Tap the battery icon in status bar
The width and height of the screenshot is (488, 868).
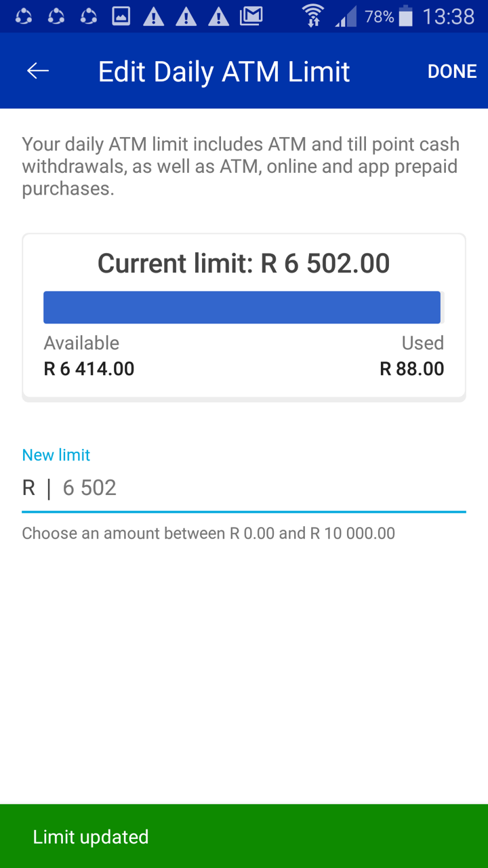[x=405, y=16]
